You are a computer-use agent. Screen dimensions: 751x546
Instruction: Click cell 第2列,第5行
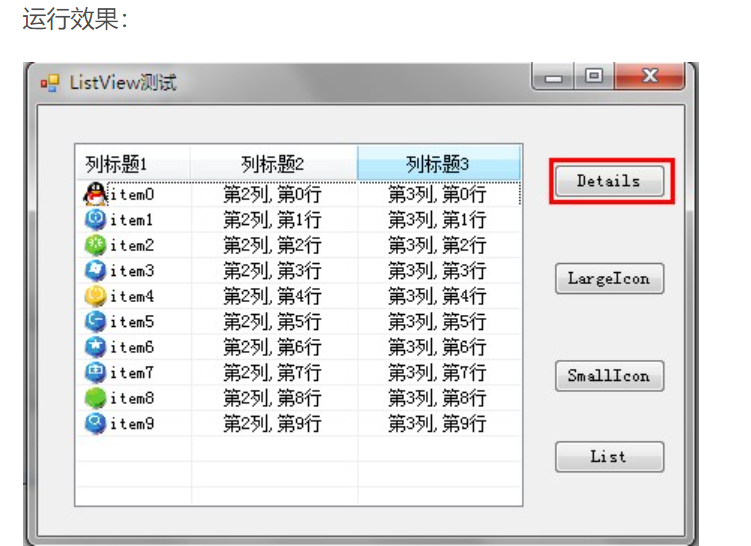click(x=273, y=321)
